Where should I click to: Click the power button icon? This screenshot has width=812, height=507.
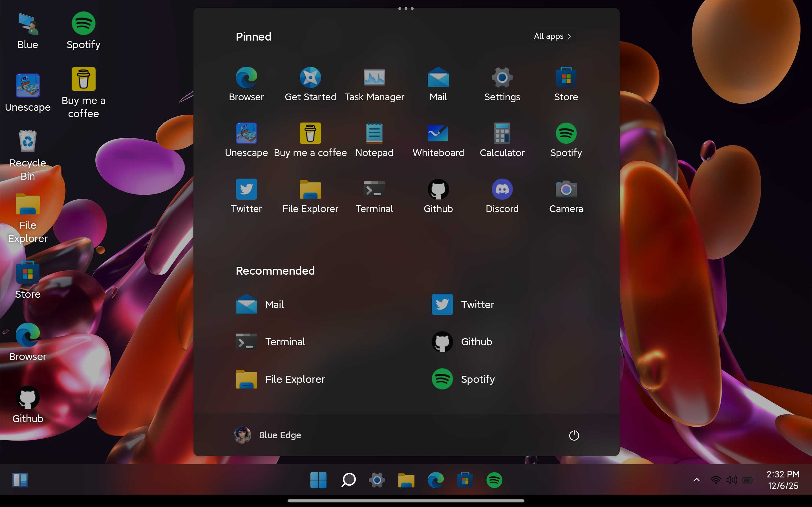[574, 435]
